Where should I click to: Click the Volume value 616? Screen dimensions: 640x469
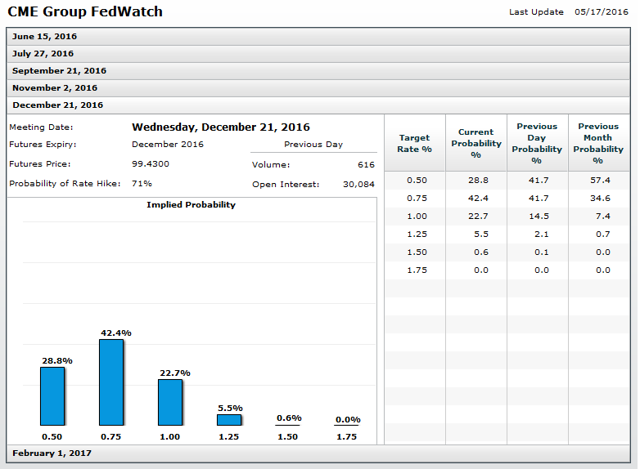pyautogui.click(x=366, y=165)
